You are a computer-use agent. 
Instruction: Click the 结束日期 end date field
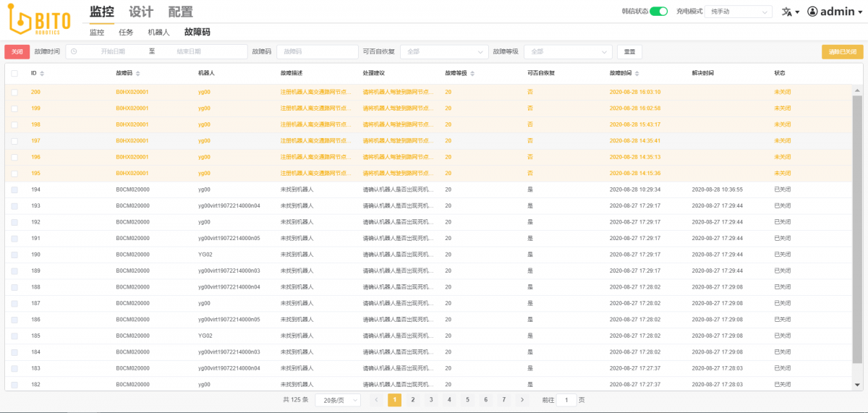189,51
